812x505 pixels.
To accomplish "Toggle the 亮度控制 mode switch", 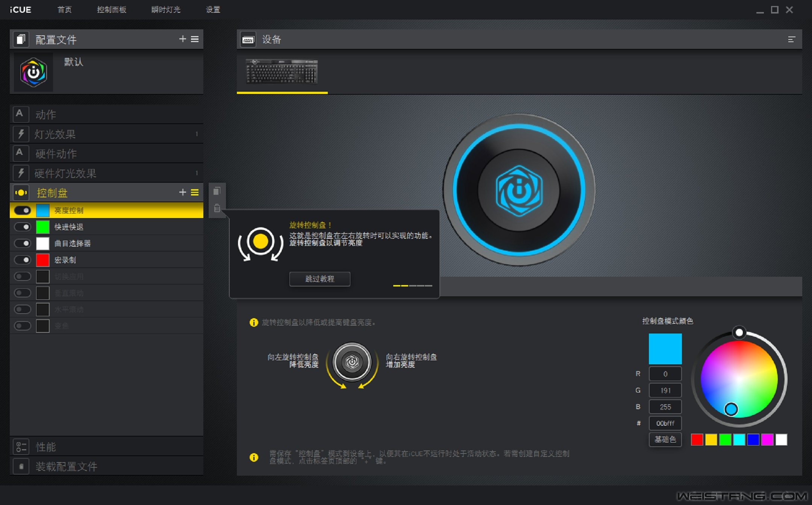I will [x=23, y=210].
